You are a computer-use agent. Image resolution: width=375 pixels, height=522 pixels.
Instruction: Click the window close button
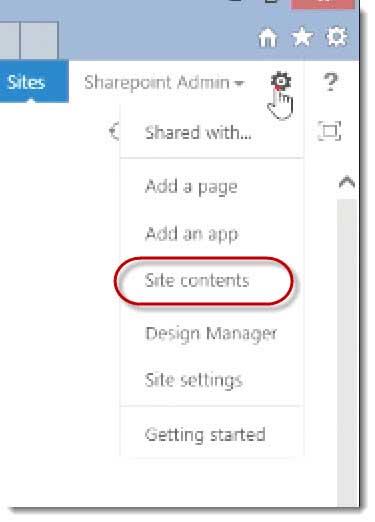(322, 4)
